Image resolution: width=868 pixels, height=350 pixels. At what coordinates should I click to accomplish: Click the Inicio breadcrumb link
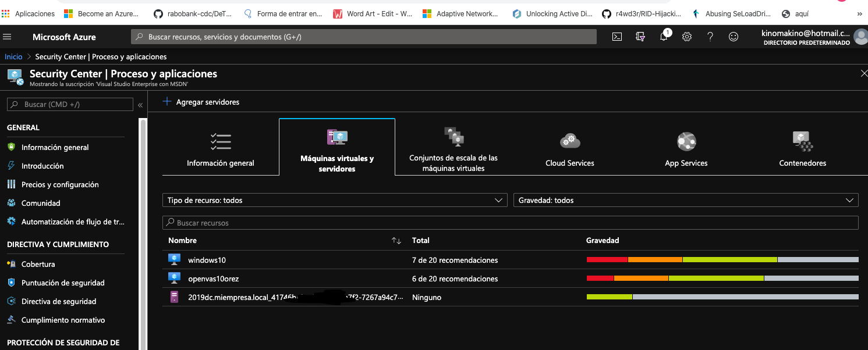[13, 56]
